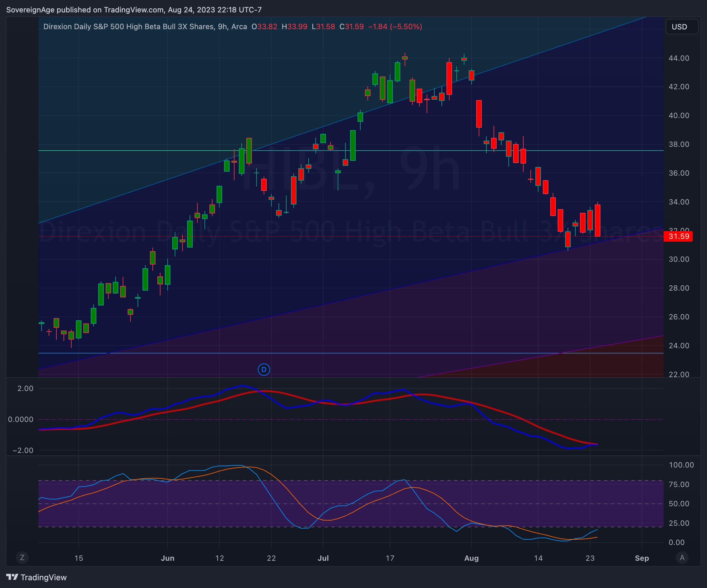This screenshot has height=588, width=707.
Task: Click the change value −1.84 (−5.50%)
Action: [395, 27]
